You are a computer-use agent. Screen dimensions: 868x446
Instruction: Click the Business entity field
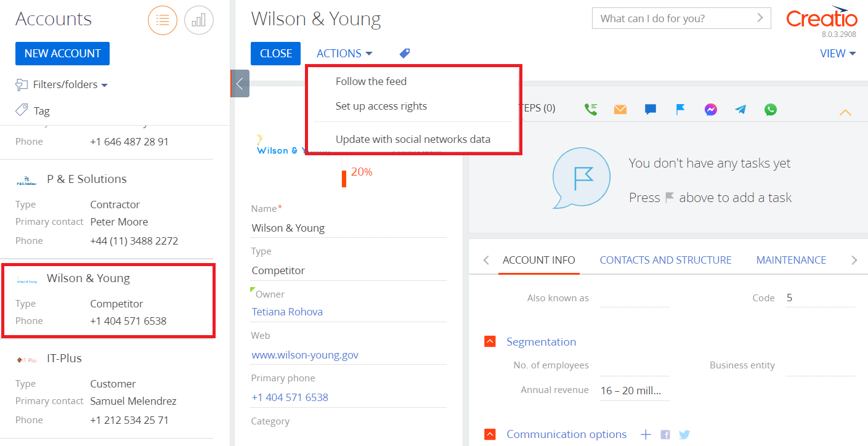tap(821, 365)
